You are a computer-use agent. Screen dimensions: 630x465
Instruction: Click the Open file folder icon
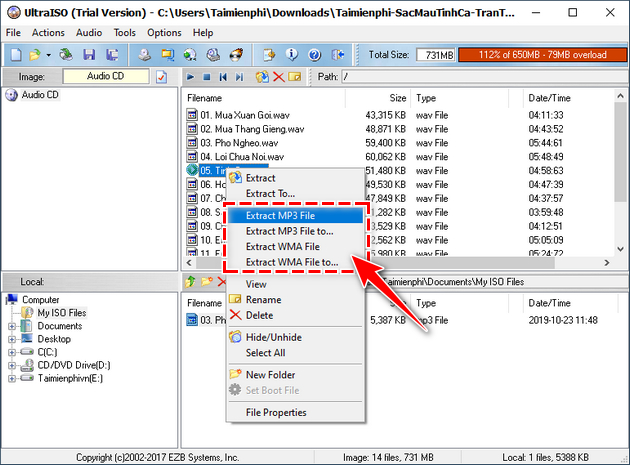coord(35,55)
